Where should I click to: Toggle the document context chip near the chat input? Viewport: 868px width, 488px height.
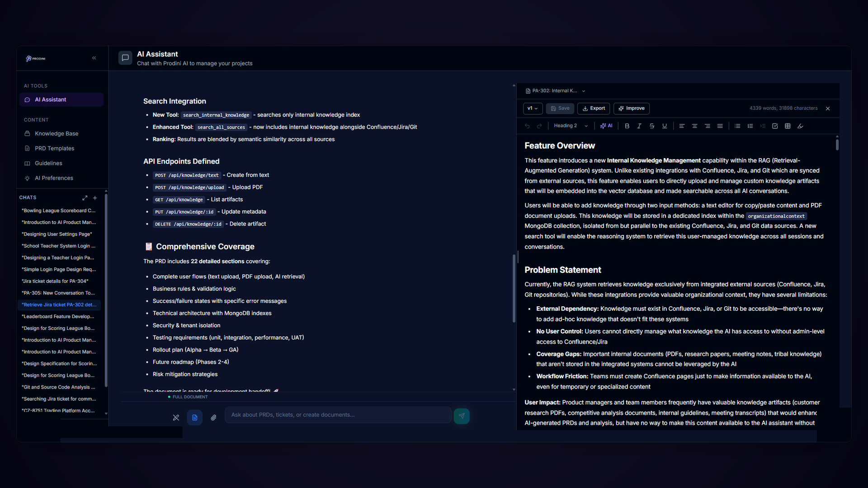pyautogui.click(x=194, y=418)
